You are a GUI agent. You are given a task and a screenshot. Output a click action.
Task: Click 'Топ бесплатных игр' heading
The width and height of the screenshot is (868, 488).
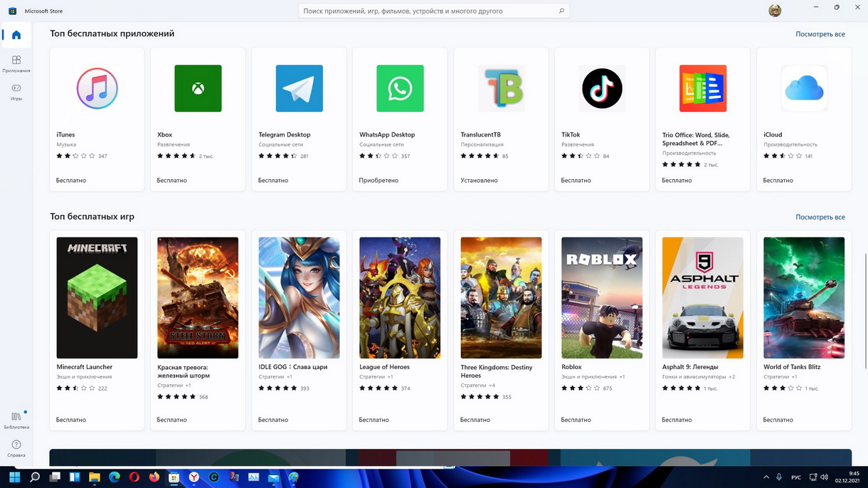tap(92, 217)
